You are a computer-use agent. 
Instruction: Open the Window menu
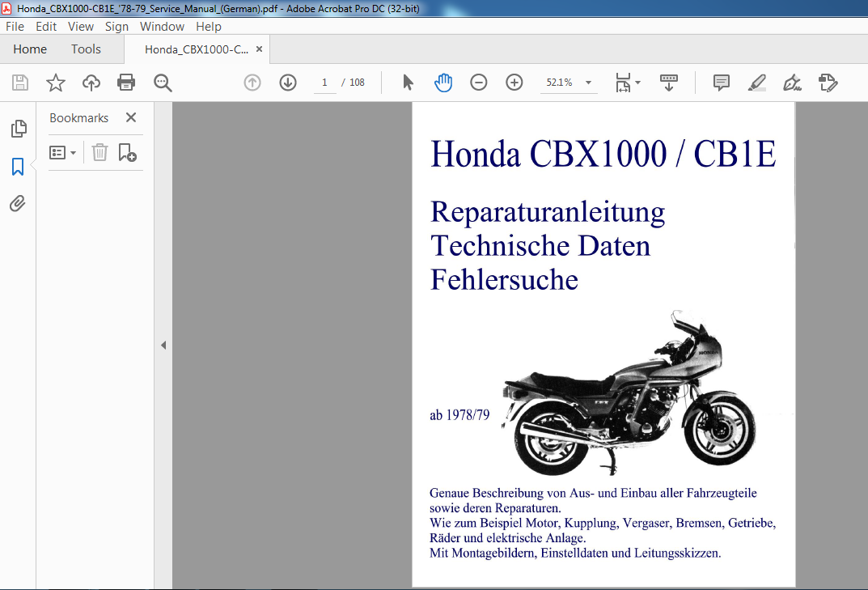pos(163,27)
